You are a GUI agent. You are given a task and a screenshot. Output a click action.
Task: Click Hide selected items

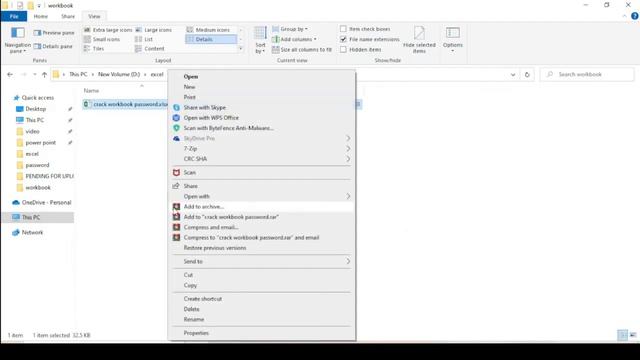click(x=419, y=40)
